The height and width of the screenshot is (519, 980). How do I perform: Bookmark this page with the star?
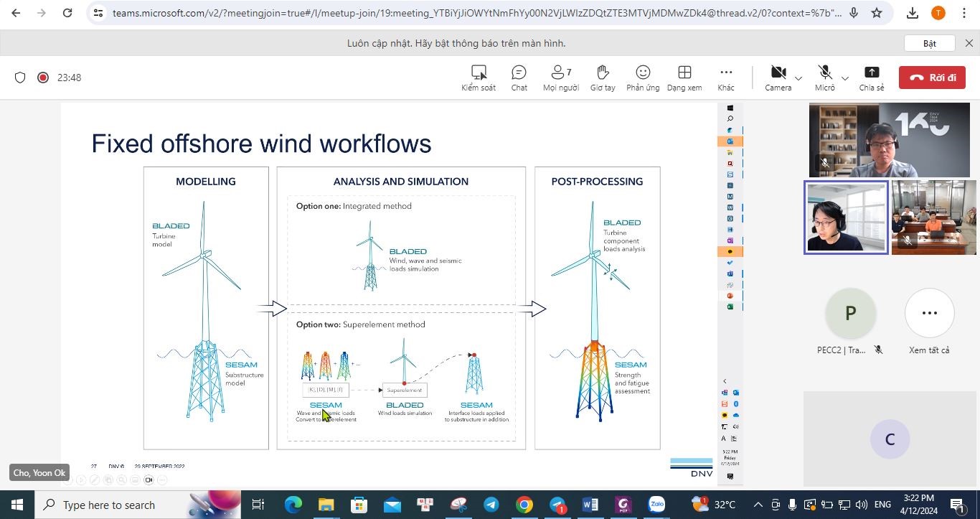[877, 13]
